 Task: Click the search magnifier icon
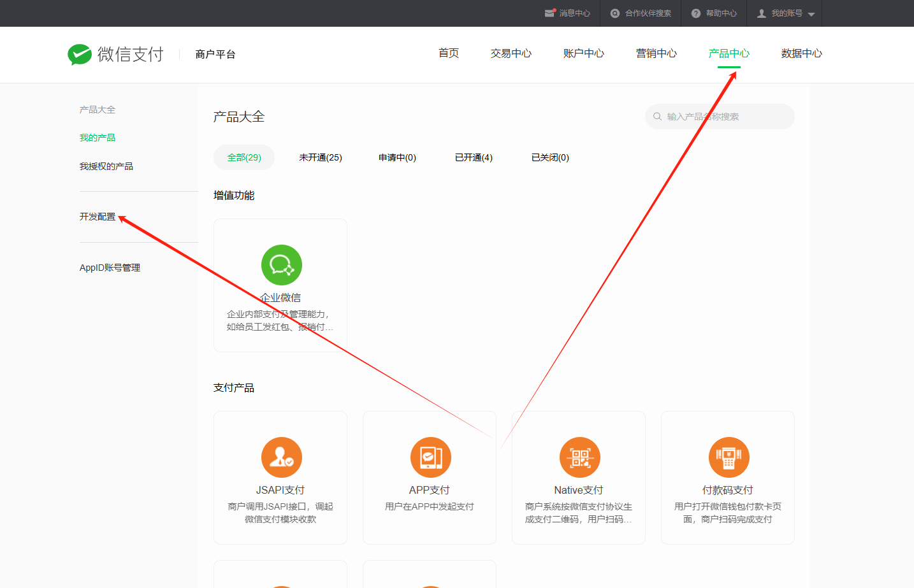[x=657, y=117]
